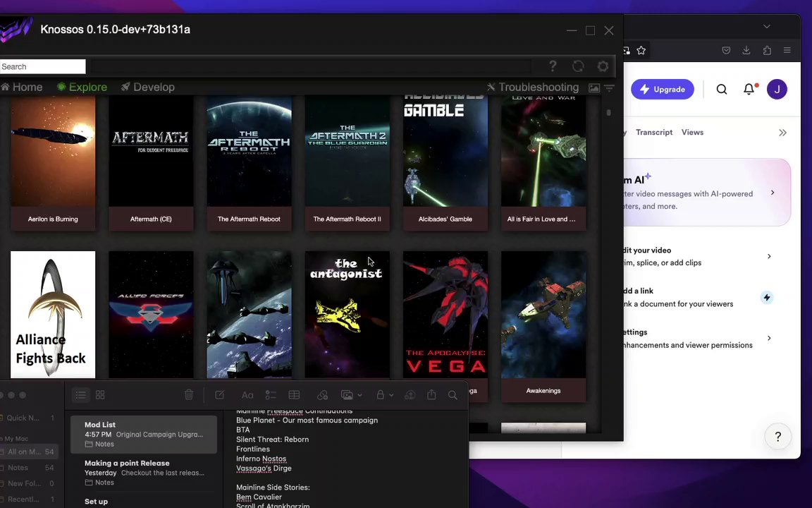This screenshot has width=812, height=508.
Task: Insert checklist in Notes toolbar
Action: point(271,395)
